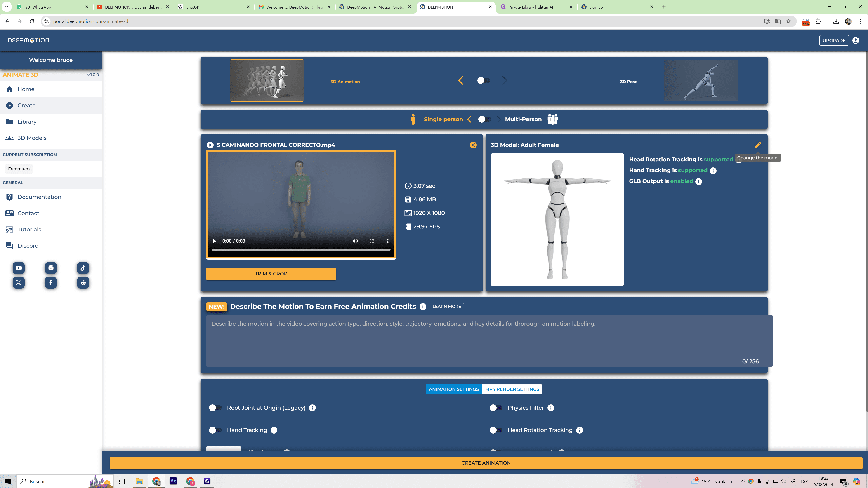Click the Freemium subscription label
868x488 pixels.
pos(19,169)
